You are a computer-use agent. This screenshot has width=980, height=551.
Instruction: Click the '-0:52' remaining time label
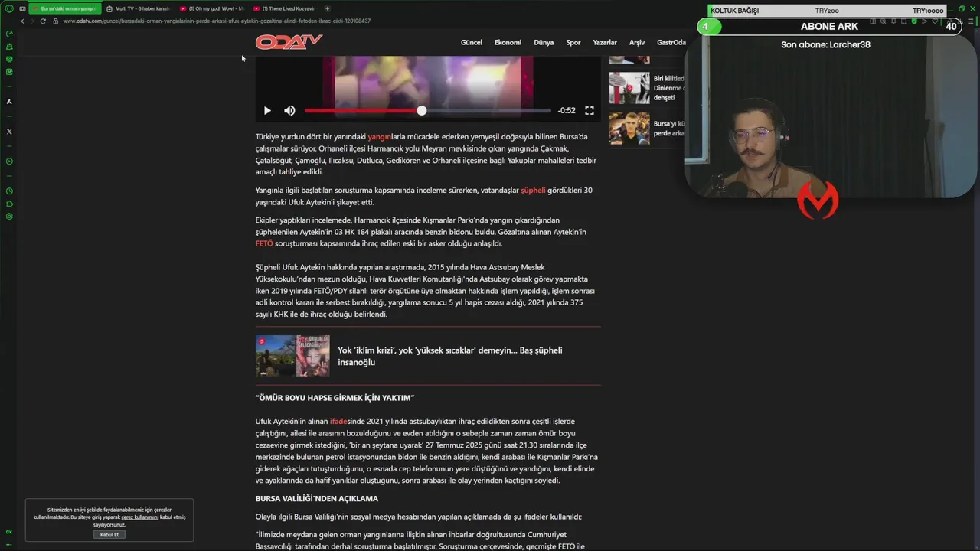[x=567, y=111]
